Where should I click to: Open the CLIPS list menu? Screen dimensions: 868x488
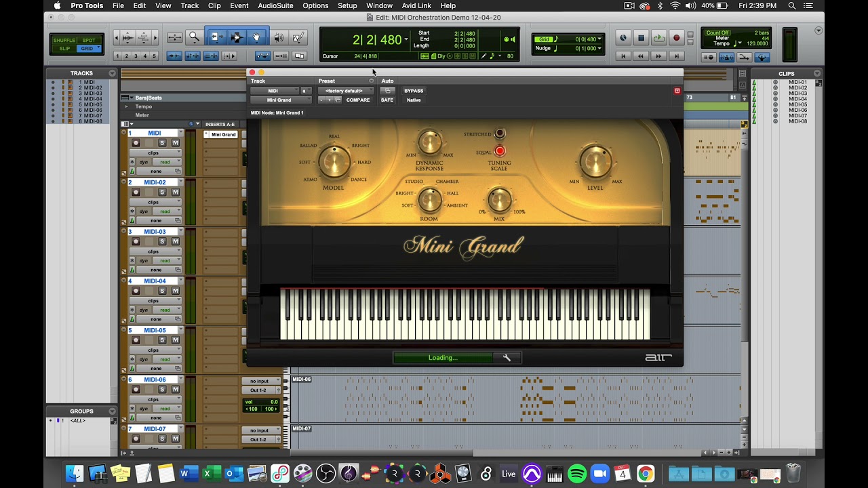pos(816,73)
